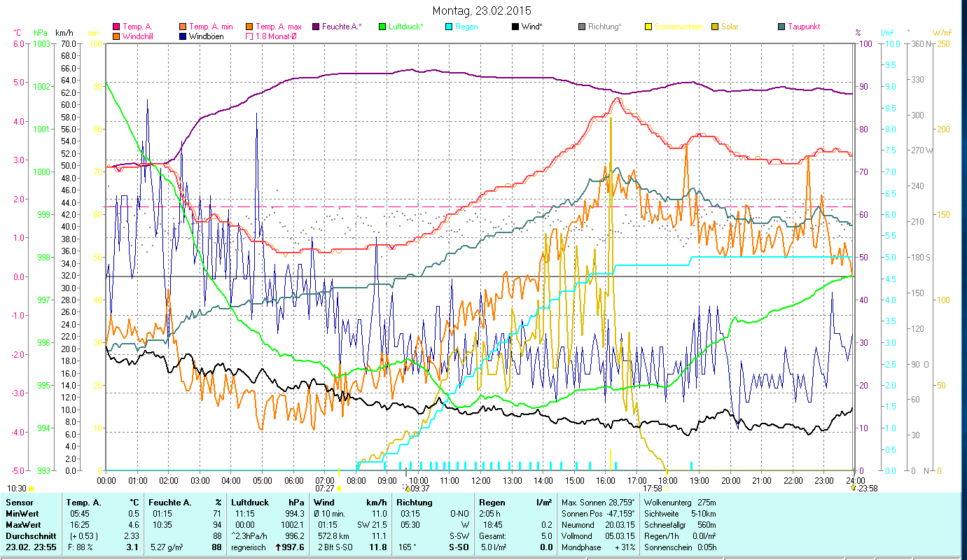This screenshot has height=560, width=967.
Task: Click the sun duration icon at 10:30
Action: 31,489
